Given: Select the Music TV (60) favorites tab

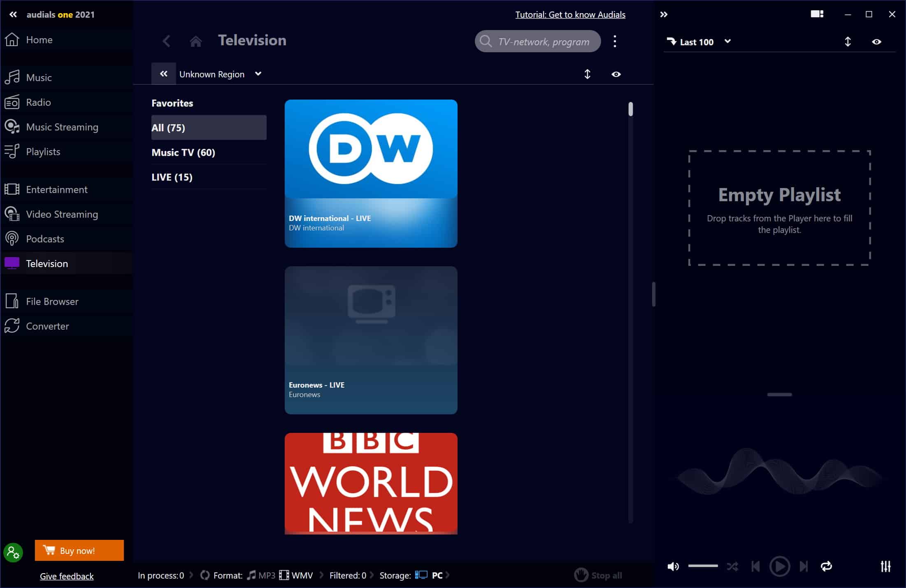Looking at the screenshot, I should [x=184, y=153].
